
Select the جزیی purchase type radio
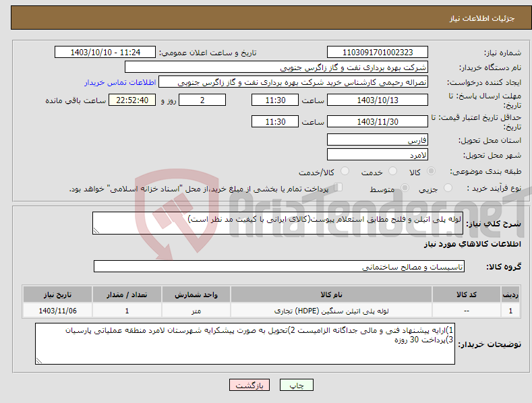pyautogui.click(x=448, y=187)
